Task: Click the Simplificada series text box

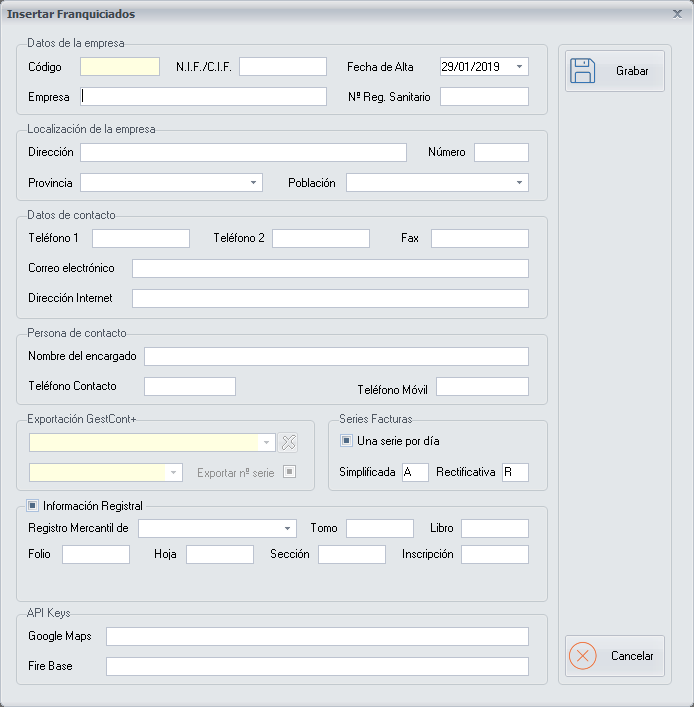Action: coord(415,472)
